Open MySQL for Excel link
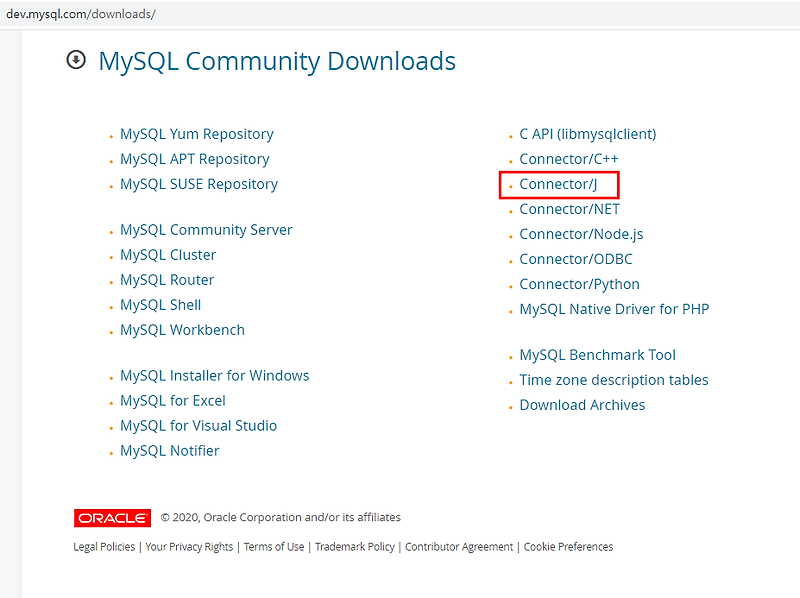The height and width of the screenshot is (598, 800). (x=172, y=400)
